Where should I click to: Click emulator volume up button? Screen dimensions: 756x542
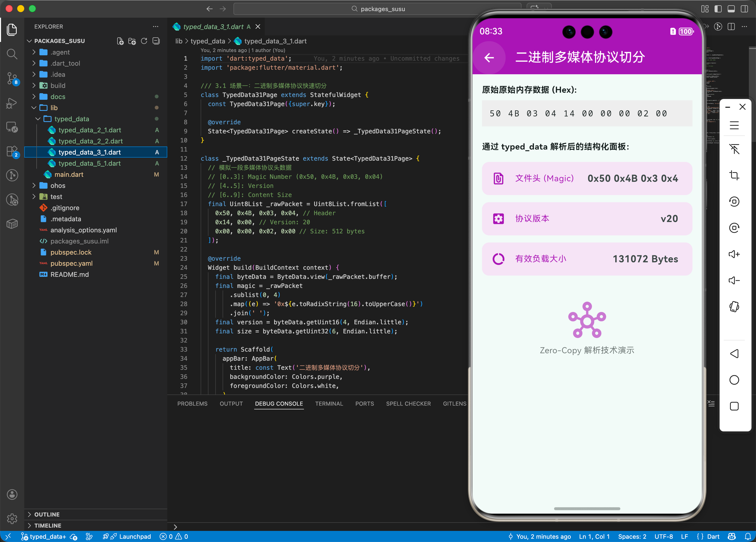pos(734,255)
